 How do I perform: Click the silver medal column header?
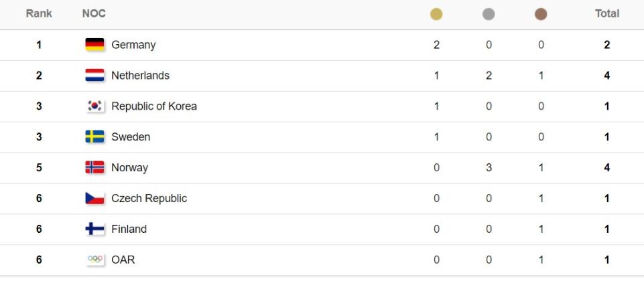[489, 14]
